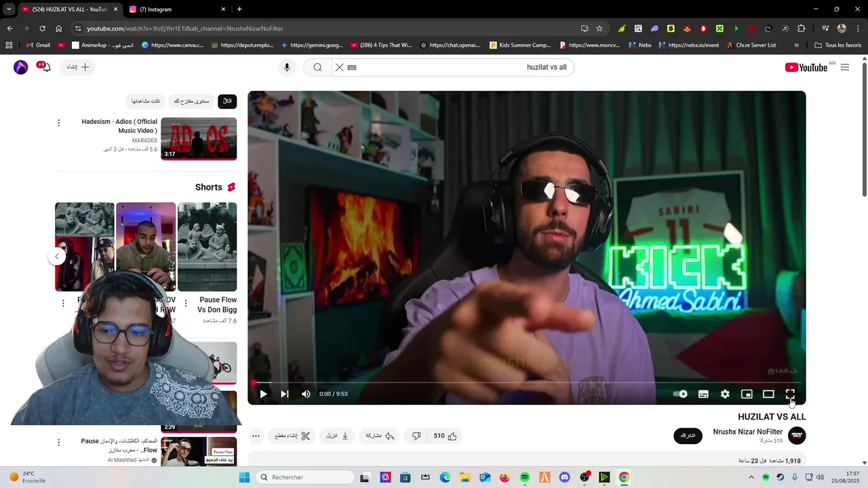Show previous Shorts with arrow
868x488 pixels.
57,256
